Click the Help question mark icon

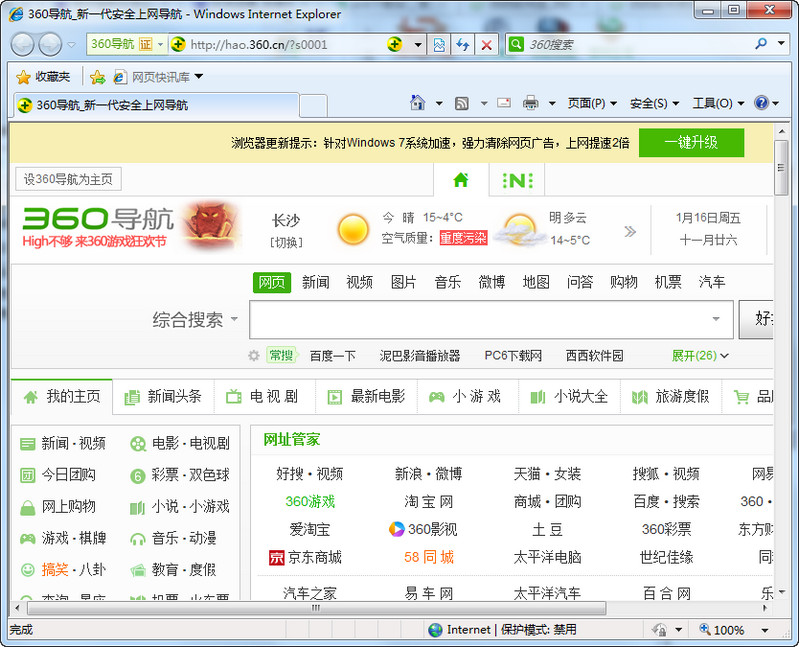[762, 103]
